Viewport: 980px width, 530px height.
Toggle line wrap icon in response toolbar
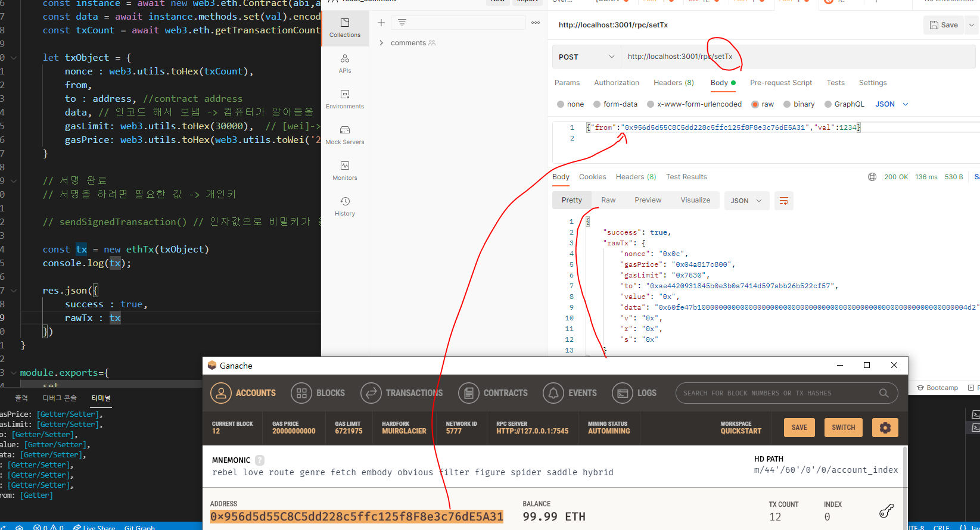pyautogui.click(x=784, y=201)
